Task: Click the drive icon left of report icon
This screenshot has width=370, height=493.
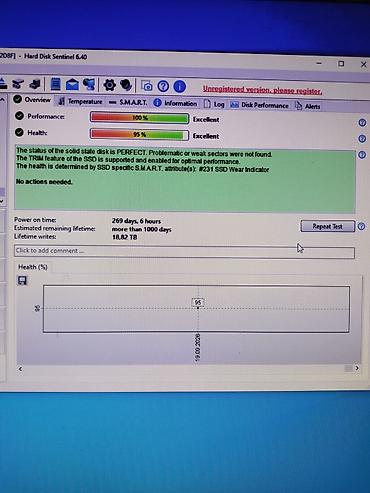Action: 35,84
